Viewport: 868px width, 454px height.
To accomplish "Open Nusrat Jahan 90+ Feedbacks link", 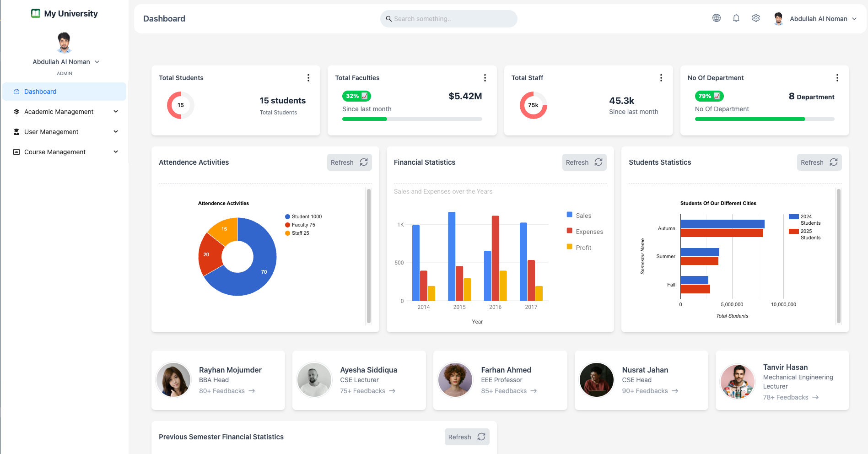I will tap(650, 391).
